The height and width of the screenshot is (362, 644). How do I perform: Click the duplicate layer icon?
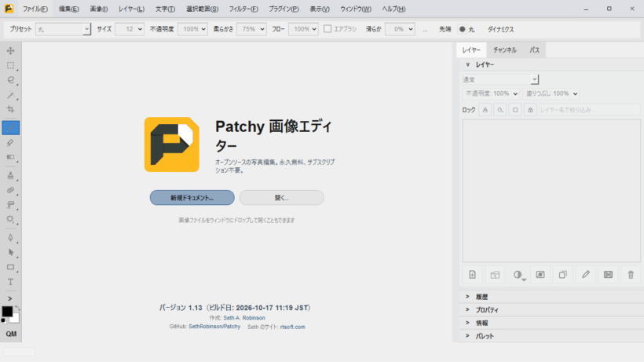point(563,275)
